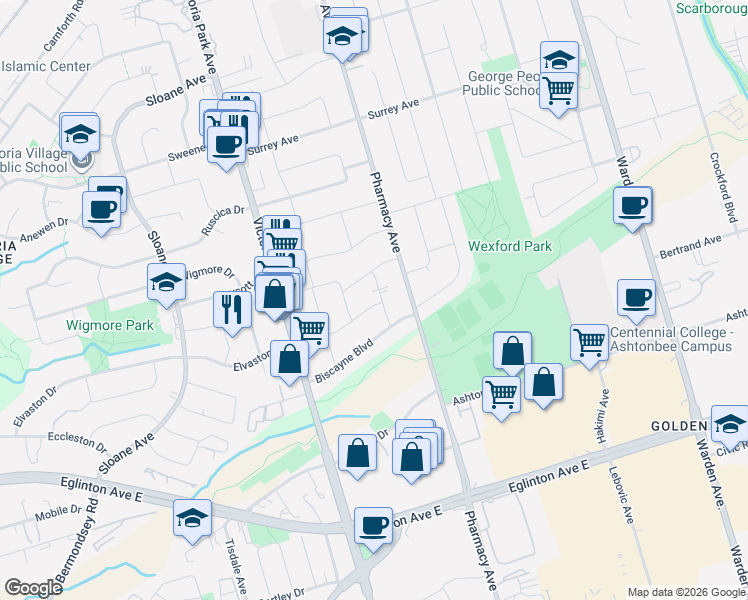Select the shopping cart marker below George Peck school
Viewport: 748px width, 600px height.
pos(558,93)
